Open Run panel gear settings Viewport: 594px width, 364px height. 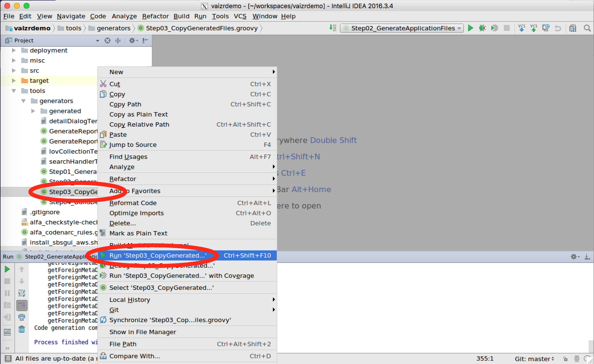point(575,257)
